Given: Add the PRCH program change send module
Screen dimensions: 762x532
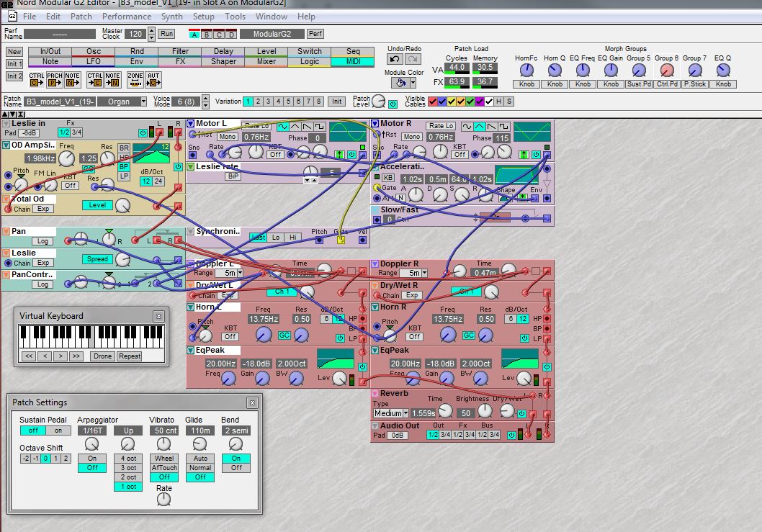Looking at the screenshot, I should pyautogui.click(x=55, y=80).
